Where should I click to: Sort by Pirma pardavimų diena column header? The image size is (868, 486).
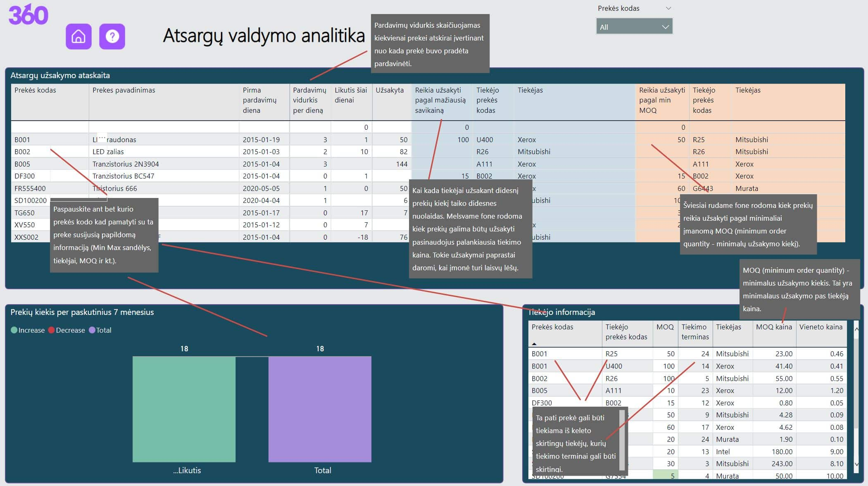point(259,100)
